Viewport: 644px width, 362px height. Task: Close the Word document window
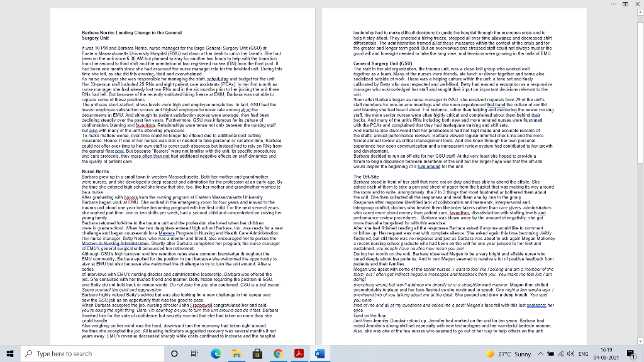[x=638, y=4]
